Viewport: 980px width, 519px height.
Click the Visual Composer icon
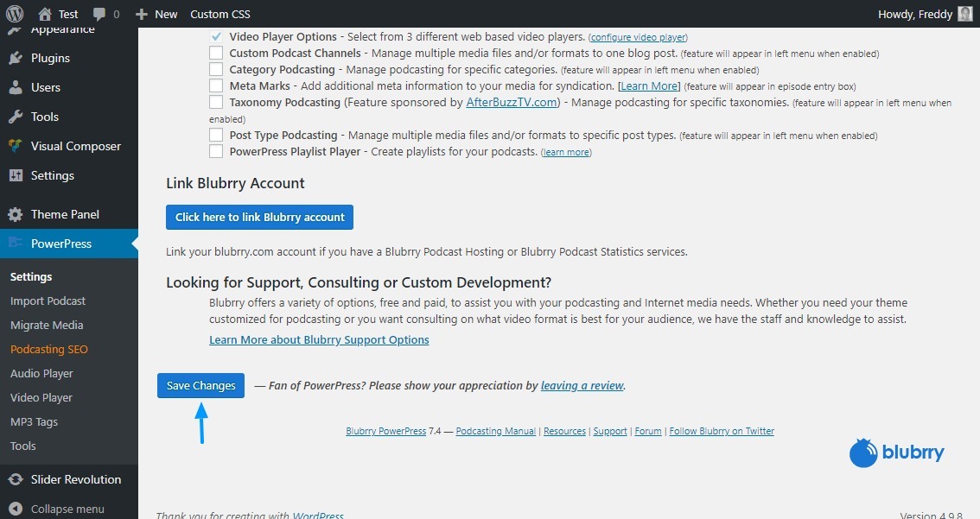click(x=16, y=146)
